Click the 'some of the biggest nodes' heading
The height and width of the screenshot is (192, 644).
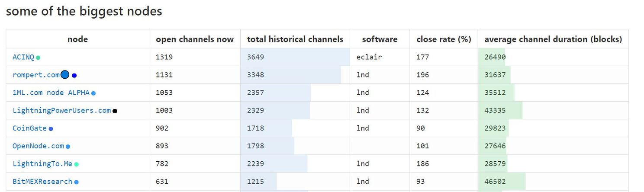click(x=84, y=11)
